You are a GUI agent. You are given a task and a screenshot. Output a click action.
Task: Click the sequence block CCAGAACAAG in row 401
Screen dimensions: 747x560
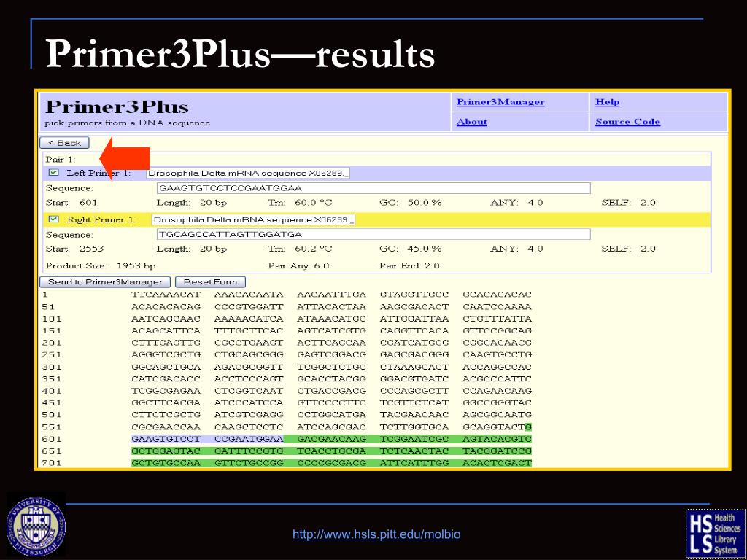click(497, 391)
